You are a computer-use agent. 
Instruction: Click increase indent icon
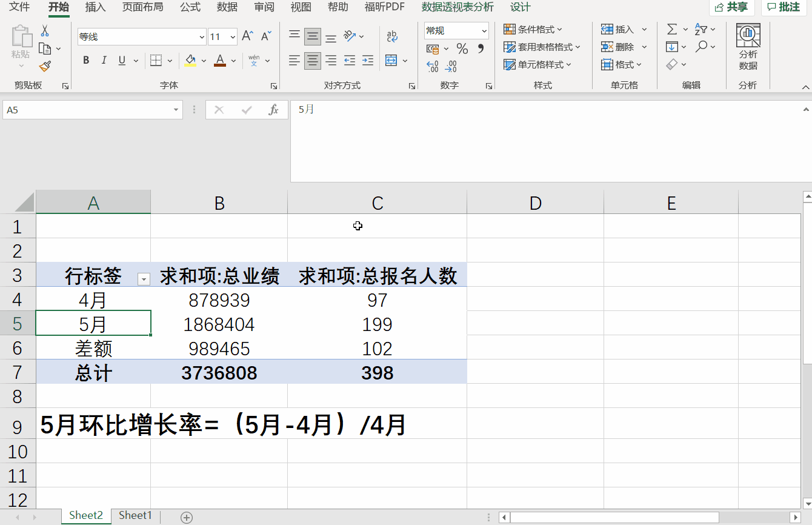pyautogui.click(x=368, y=61)
